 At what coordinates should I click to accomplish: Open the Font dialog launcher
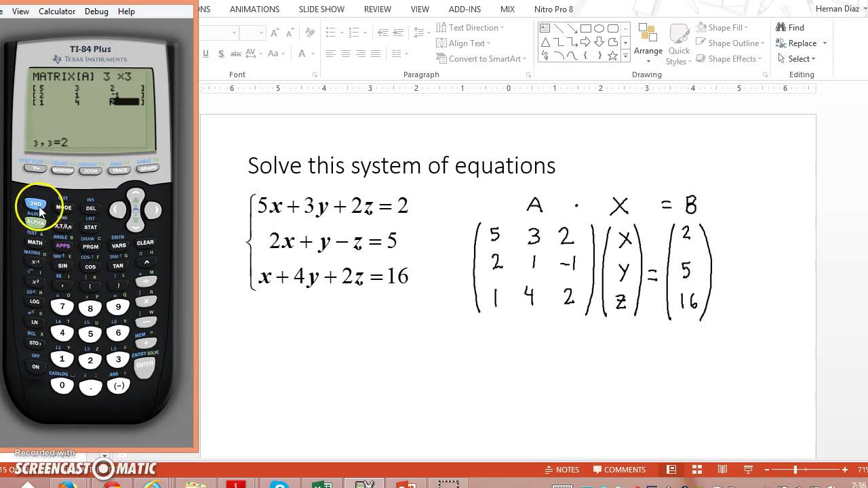pos(315,75)
